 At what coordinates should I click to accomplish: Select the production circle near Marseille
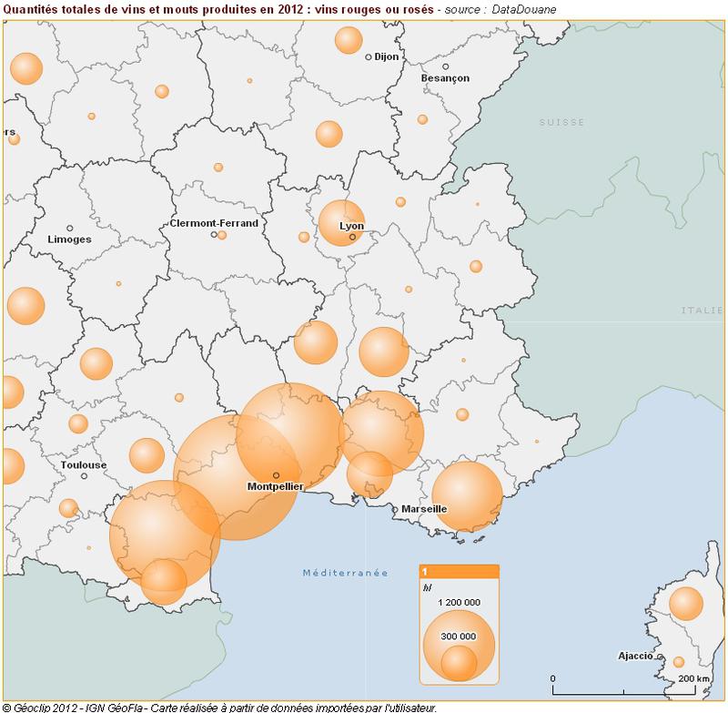tap(468, 496)
